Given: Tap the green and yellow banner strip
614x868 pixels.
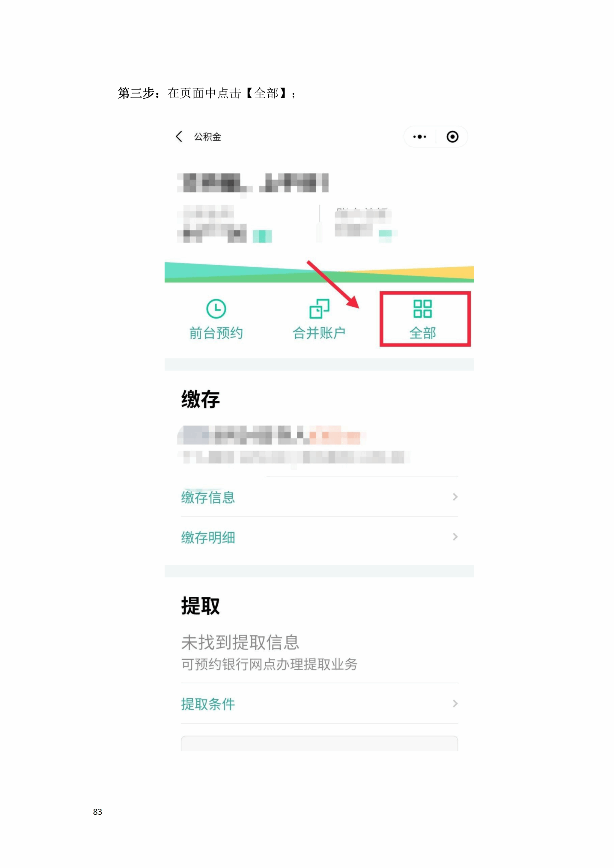Looking at the screenshot, I should pyautogui.click(x=319, y=272).
